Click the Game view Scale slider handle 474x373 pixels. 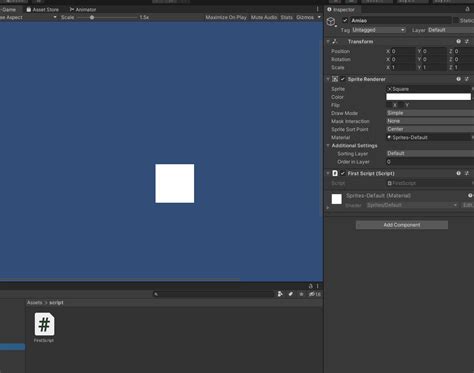tap(92, 17)
